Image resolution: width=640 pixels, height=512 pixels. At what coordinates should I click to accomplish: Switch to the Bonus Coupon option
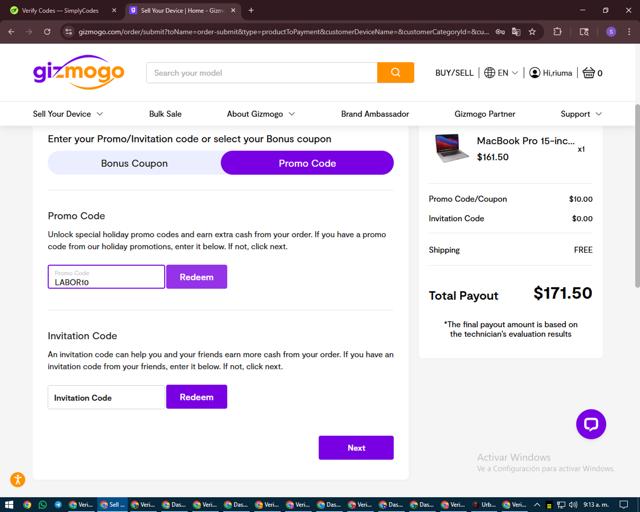click(134, 163)
